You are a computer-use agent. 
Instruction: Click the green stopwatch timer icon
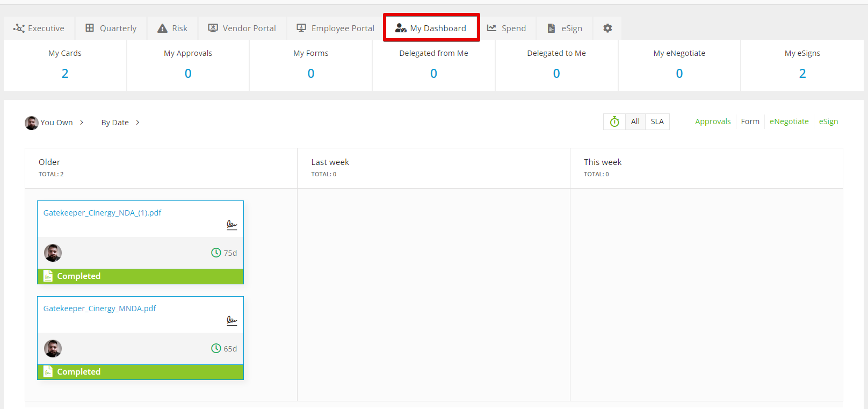[x=614, y=121]
